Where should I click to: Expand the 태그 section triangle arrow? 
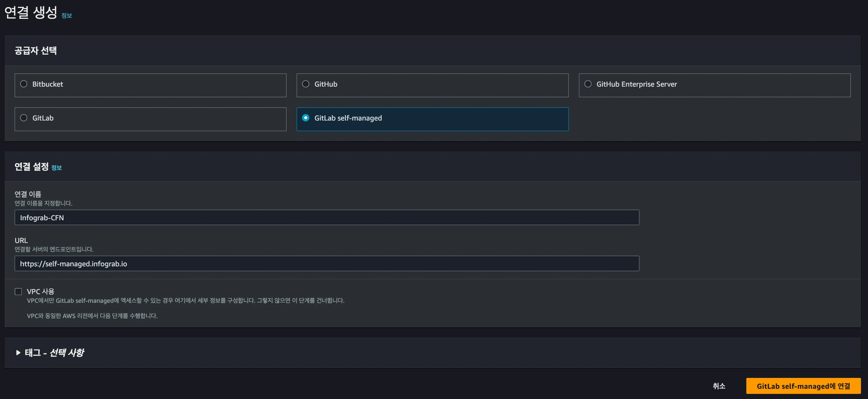pyautogui.click(x=18, y=353)
